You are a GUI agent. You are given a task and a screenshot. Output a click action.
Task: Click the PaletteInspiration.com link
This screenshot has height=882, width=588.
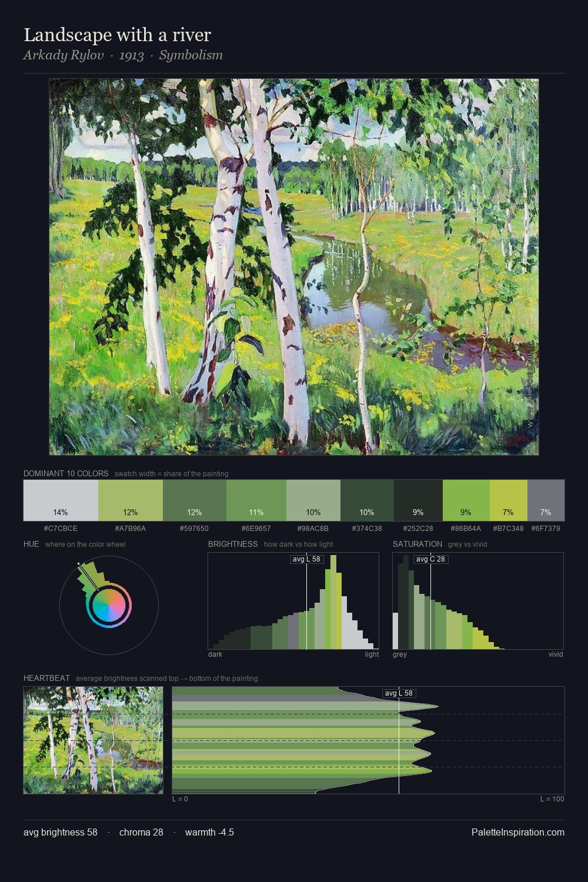tap(518, 832)
